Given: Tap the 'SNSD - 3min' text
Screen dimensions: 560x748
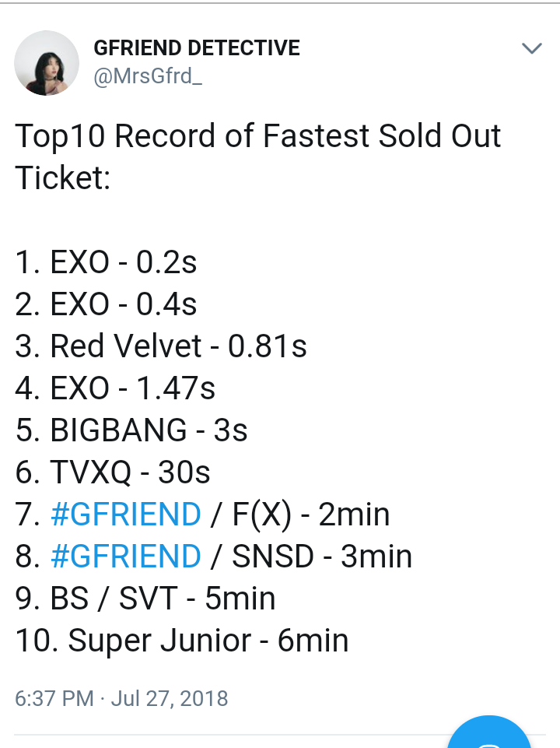Looking at the screenshot, I should pyautogui.click(x=322, y=557).
